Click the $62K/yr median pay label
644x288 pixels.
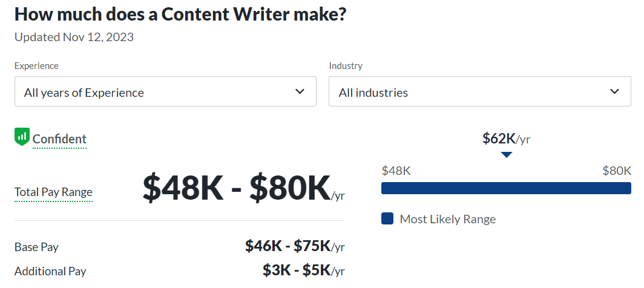506,139
